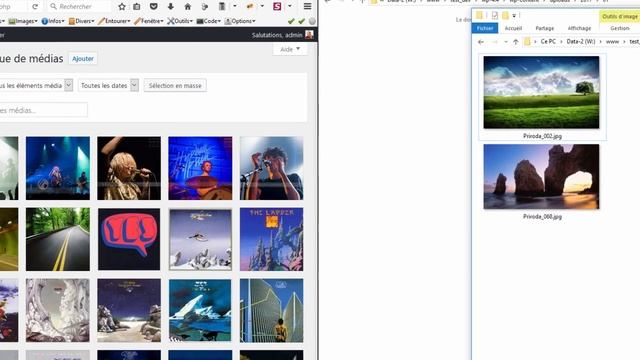
Task: Click the Priroda_002.jpg file name
Action: (x=542, y=136)
